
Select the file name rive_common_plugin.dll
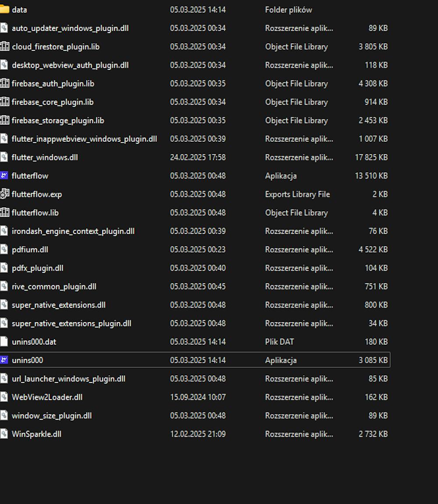(54, 287)
